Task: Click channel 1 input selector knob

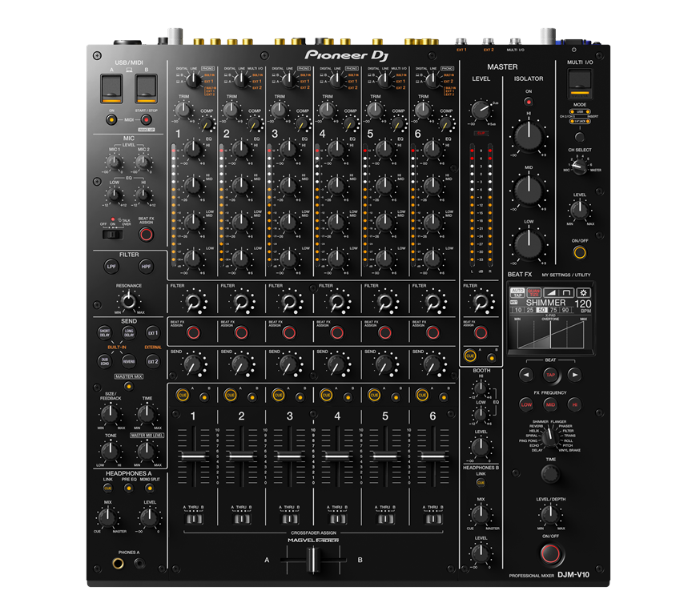Action: (193, 80)
